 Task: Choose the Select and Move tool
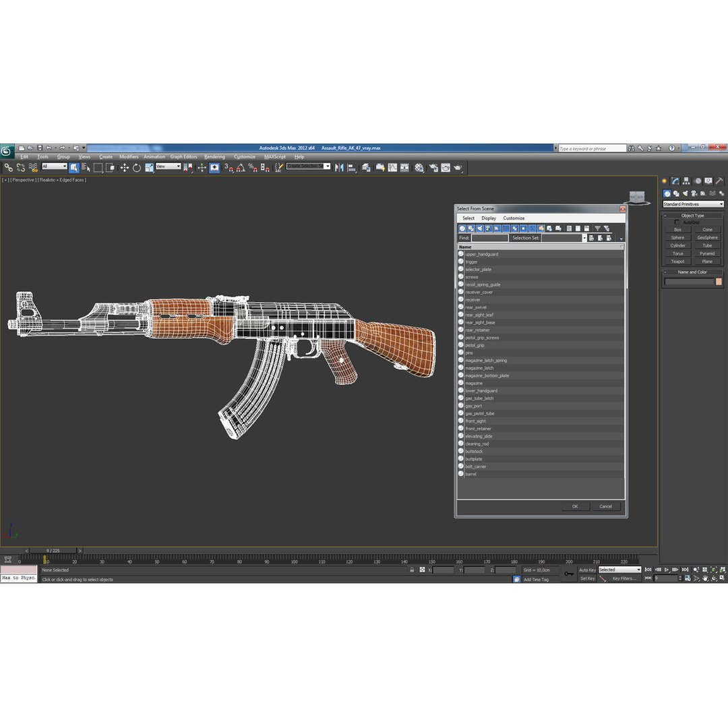[125, 168]
